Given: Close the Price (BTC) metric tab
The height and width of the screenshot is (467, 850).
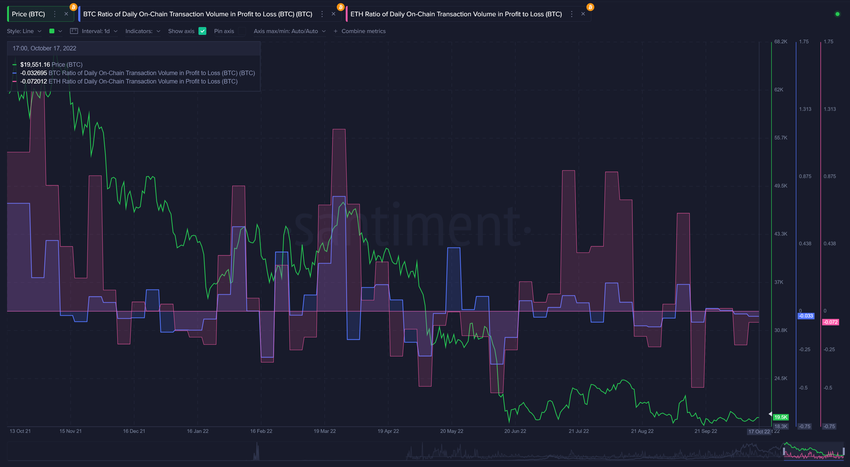Looking at the screenshot, I should coord(67,16).
